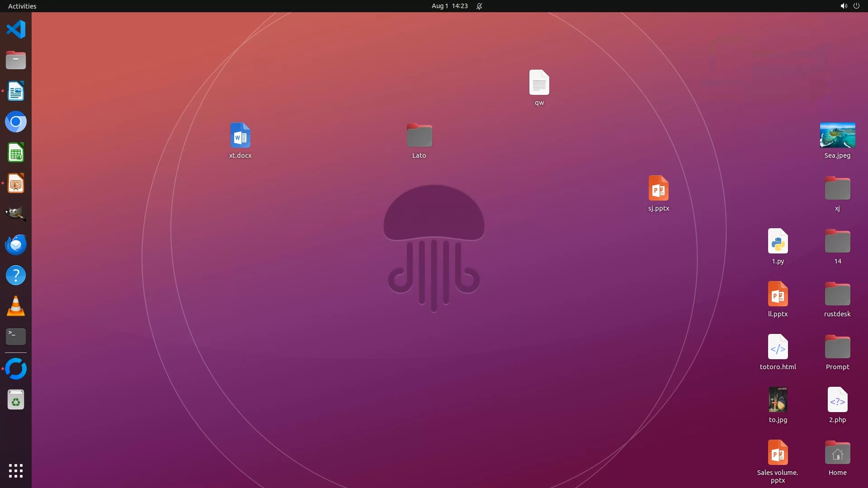Click Show Applications grid button
The width and height of the screenshot is (868, 488).
(x=16, y=471)
